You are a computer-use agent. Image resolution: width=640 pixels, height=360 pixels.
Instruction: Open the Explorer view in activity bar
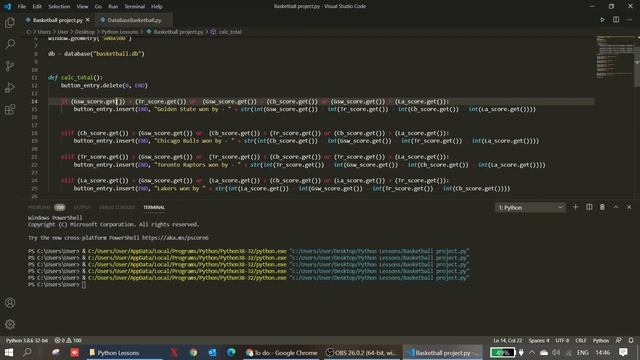click(10, 22)
